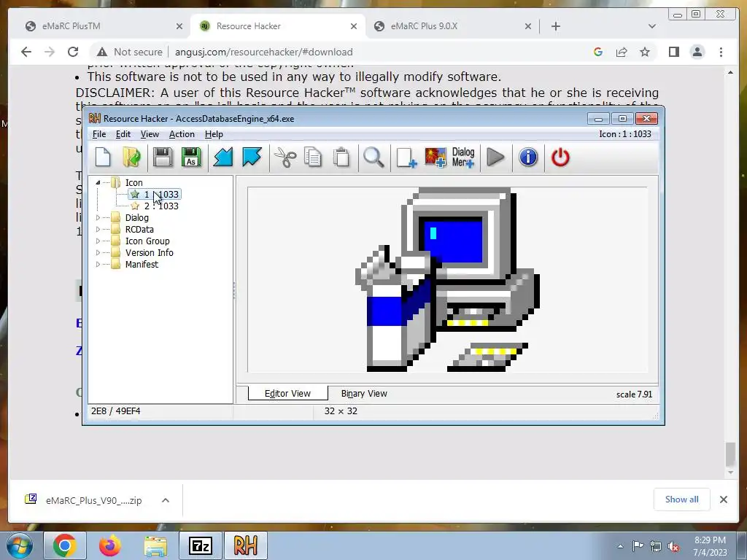Expand the Version Info tree folder
The height and width of the screenshot is (560, 747).
[98, 253]
